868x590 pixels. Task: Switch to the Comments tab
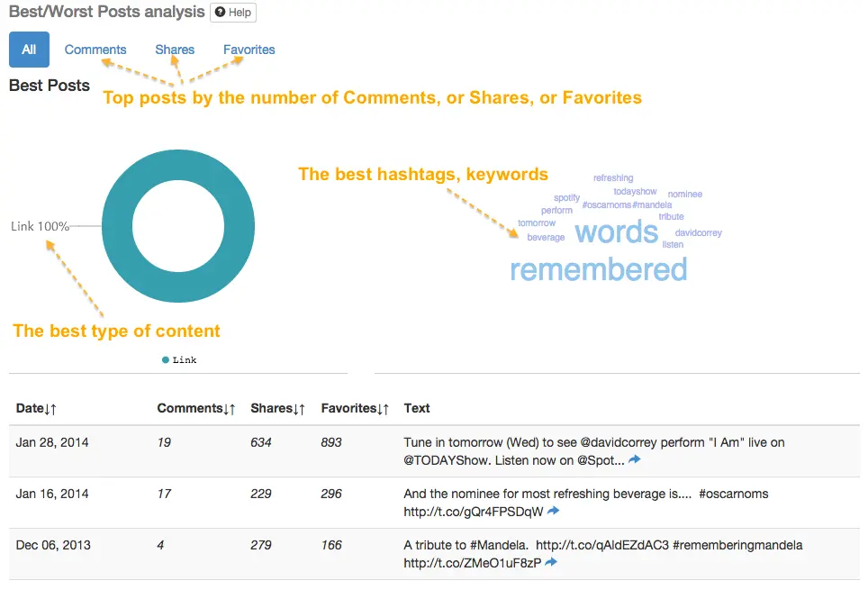coord(95,50)
